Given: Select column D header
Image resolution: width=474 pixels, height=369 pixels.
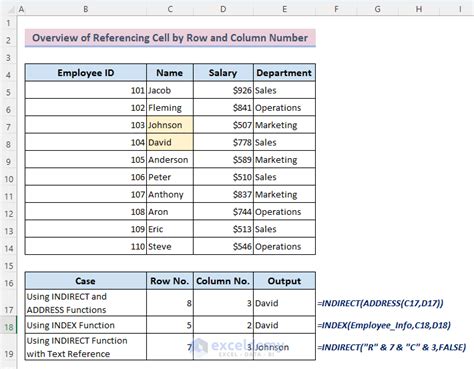Looking at the screenshot, I should tap(223, 9).
